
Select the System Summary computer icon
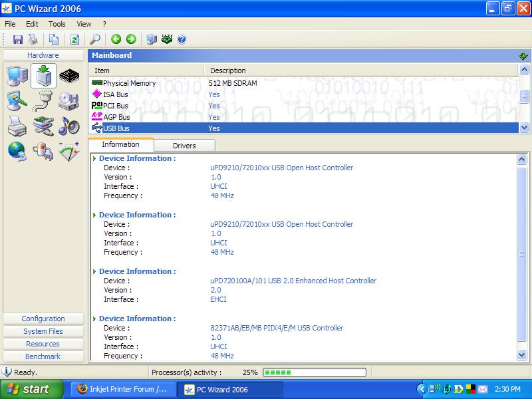pyautogui.click(x=17, y=76)
